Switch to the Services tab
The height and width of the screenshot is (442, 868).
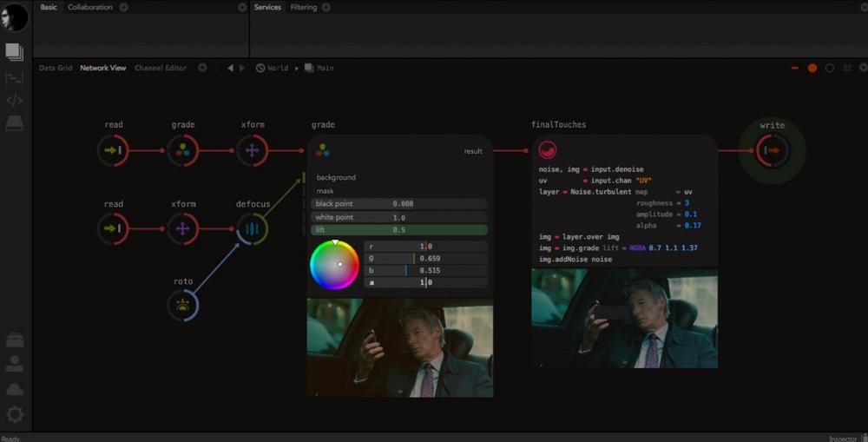point(268,7)
